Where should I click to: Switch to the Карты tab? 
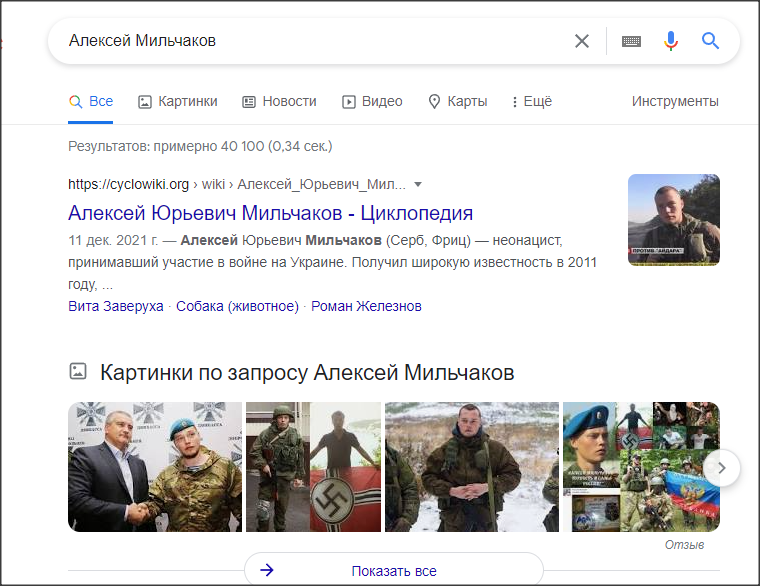point(458,101)
